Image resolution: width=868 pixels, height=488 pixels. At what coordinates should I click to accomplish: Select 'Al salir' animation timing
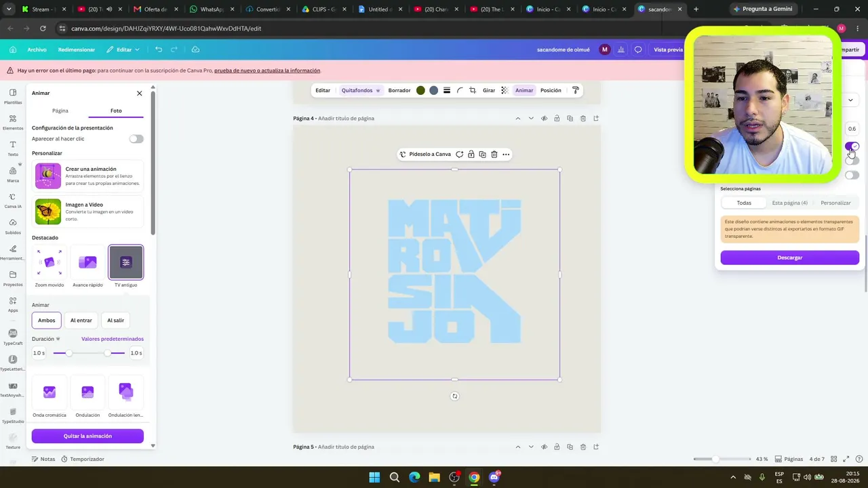(116, 321)
